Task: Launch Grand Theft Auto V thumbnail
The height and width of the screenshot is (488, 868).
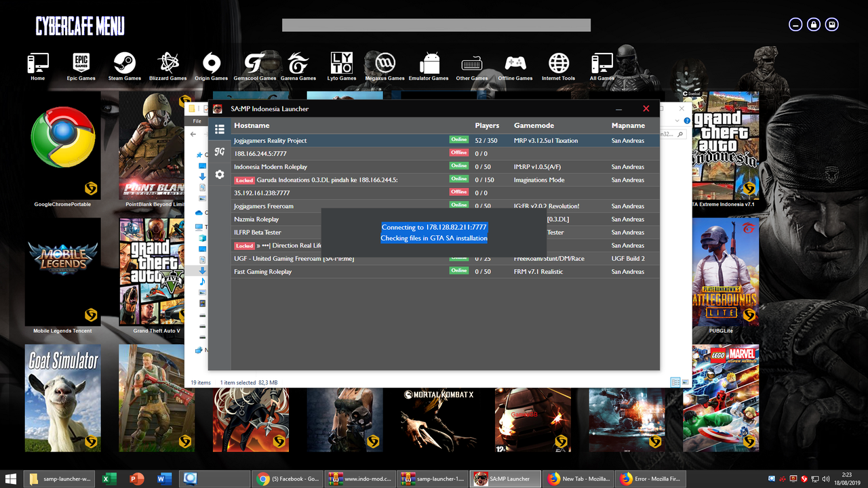Action: 153,271
